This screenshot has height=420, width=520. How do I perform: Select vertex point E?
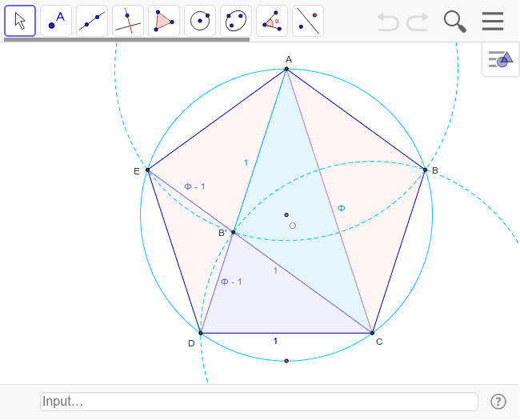click(147, 170)
